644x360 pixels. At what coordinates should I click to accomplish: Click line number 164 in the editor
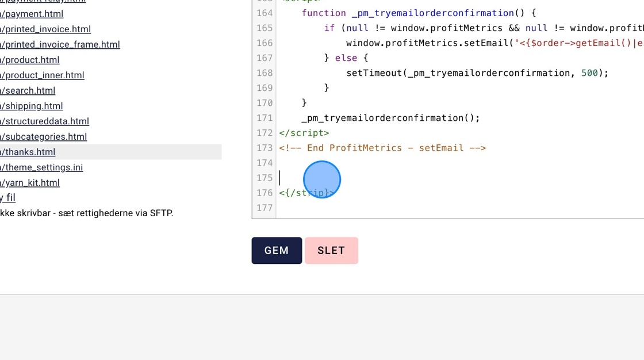tap(264, 13)
